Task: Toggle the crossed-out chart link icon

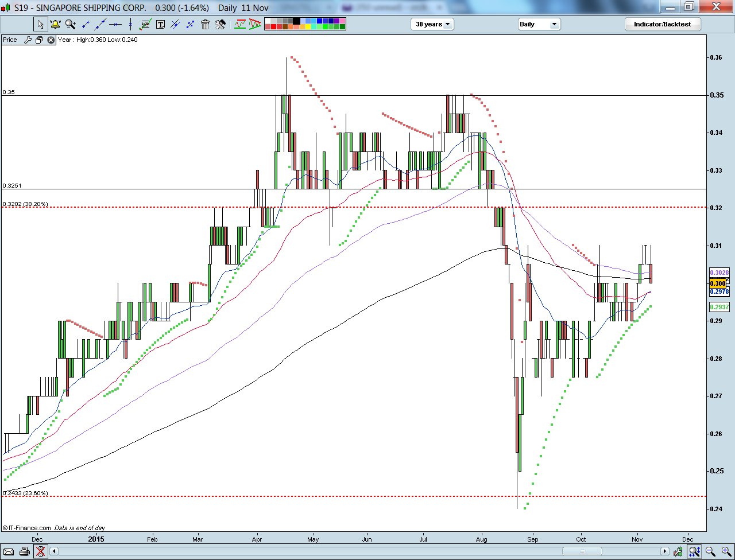Action: click(x=40, y=551)
